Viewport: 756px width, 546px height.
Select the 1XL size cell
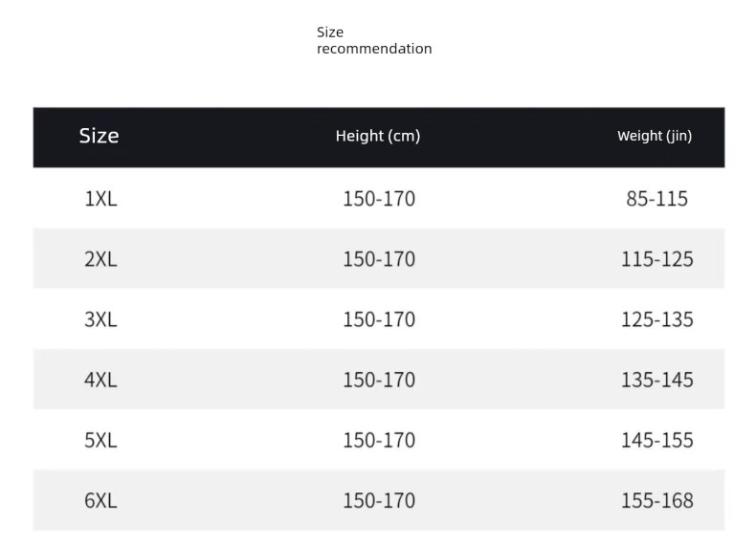coord(100,199)
